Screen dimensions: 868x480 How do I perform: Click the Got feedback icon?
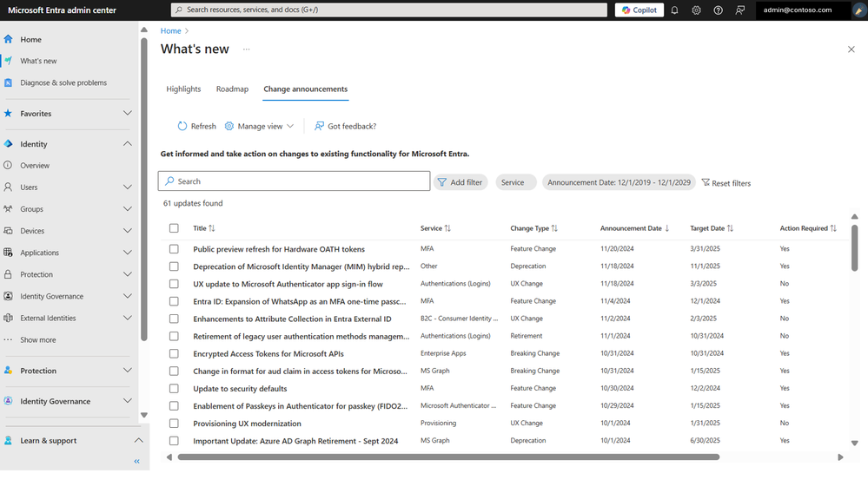tap(319, 126)
